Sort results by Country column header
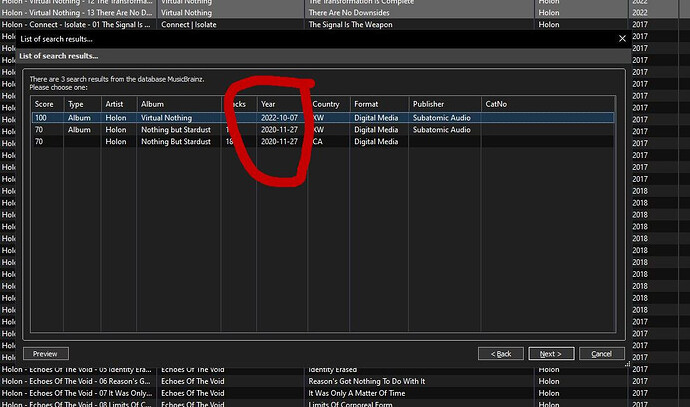The image size is (690, 407). click(329, 104)
